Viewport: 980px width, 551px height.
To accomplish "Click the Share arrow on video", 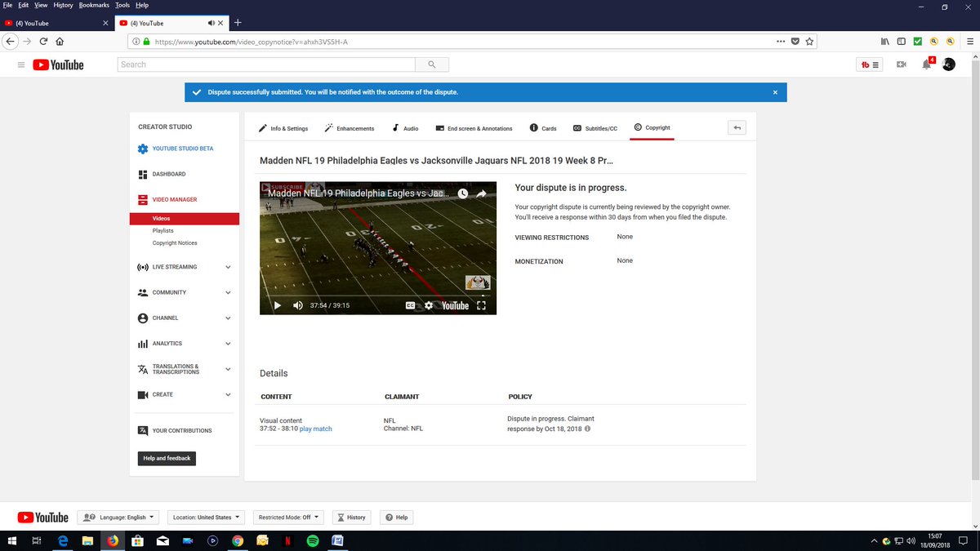I will (482, 193).
